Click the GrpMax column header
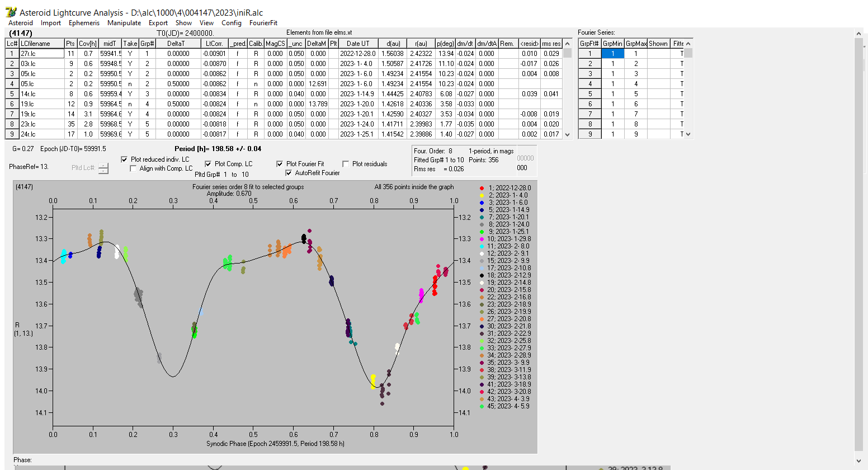Image resolution: width=868 pixels, height=470 pixels. pos(636,44)
